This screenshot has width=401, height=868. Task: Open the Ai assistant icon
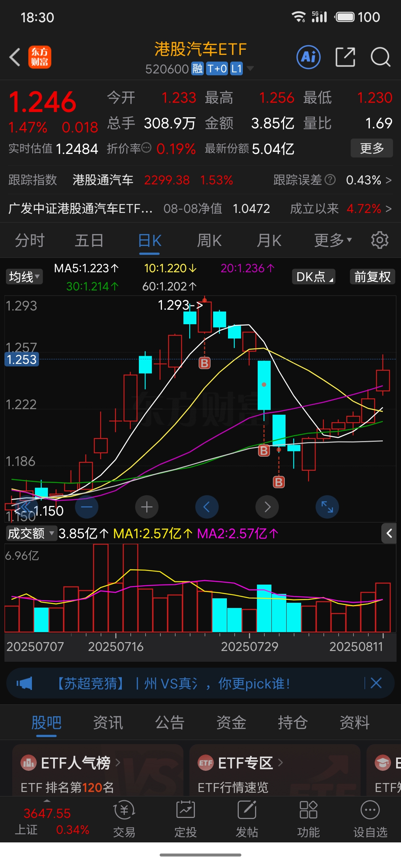(309, 57)
